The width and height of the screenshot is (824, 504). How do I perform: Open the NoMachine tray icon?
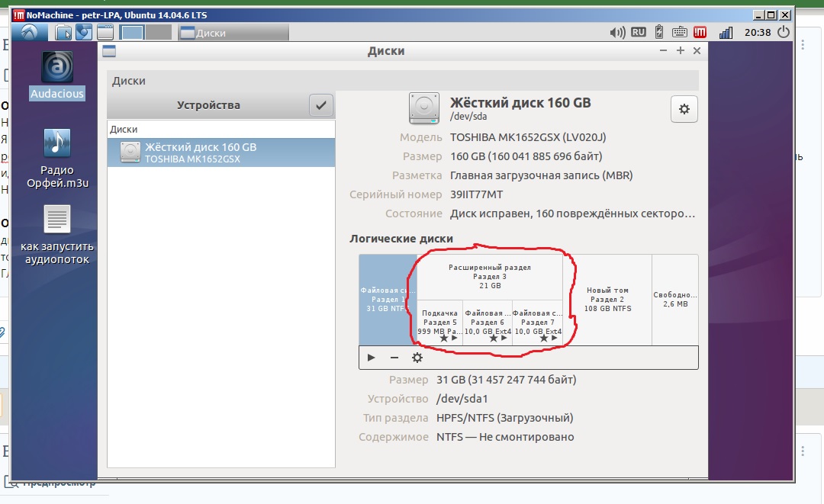pyautogui.click(x=700, y=33)
